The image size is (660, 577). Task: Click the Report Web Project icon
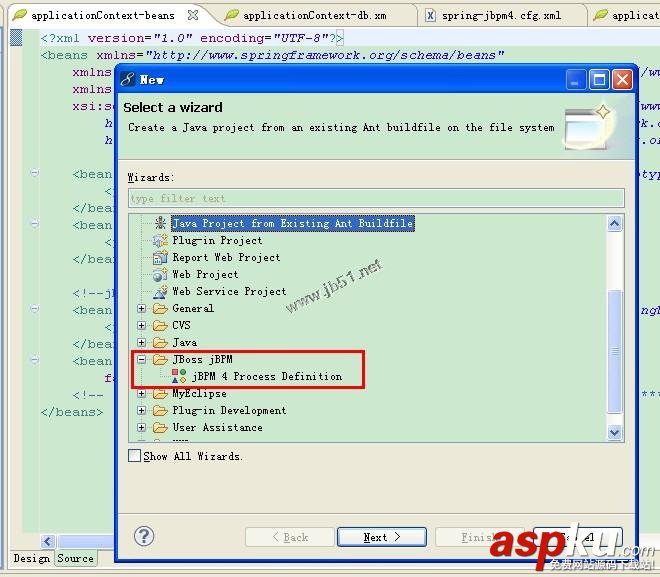[x=160, y=257]
